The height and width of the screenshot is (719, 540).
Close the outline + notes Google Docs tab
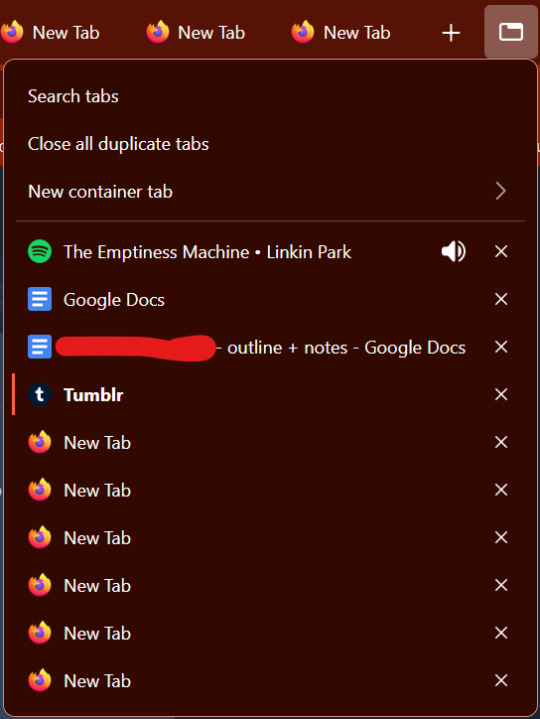(x=501, y=347)
